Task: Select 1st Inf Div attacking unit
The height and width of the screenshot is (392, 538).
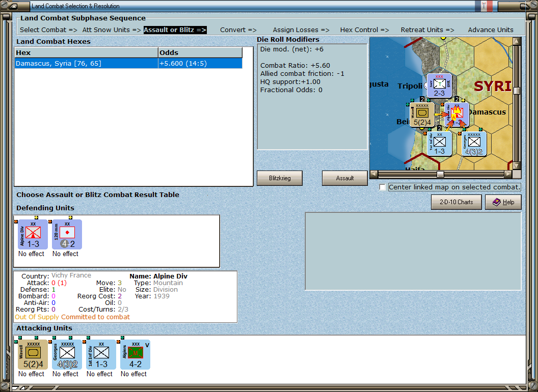Action: tap(101, 355)
